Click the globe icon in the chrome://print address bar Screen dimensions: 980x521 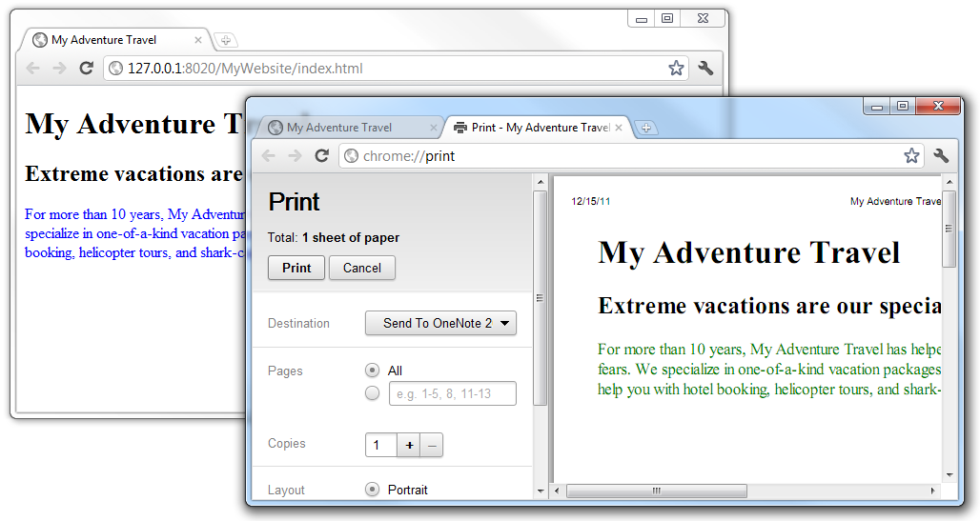(352, 155)
